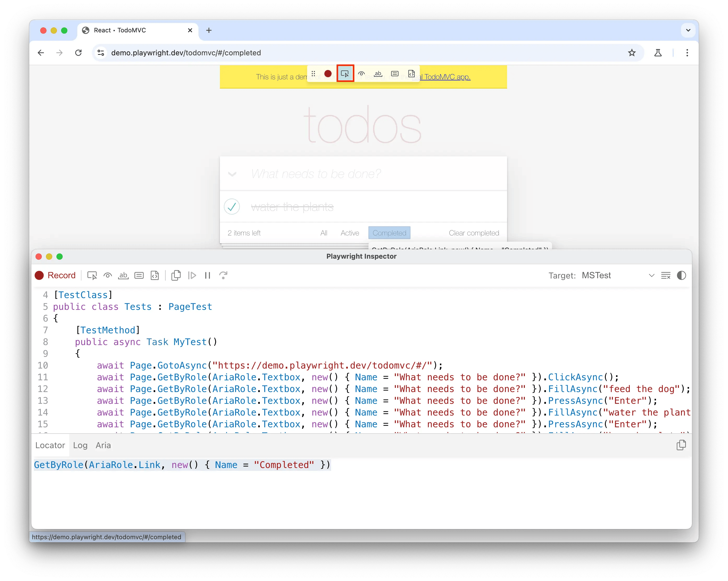Click the toggle-all chevron beside the todo input

(x=232, y=174)
